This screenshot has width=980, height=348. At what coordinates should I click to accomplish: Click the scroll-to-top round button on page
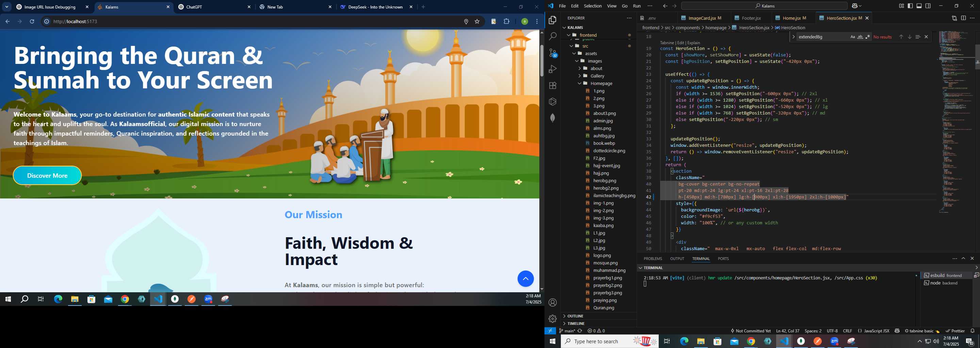pyautogui.click(x=525, y=279)
